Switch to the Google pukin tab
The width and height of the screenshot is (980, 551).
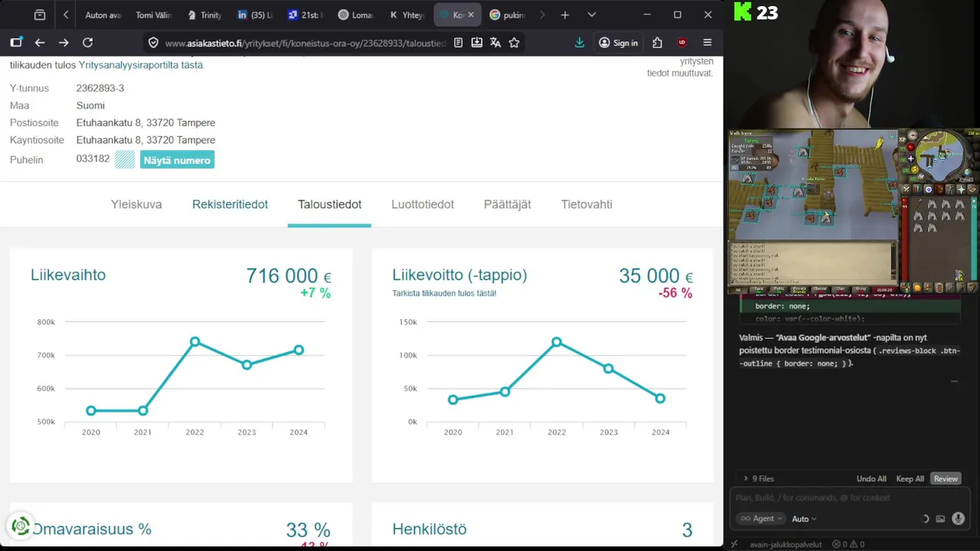click(507, 15)
